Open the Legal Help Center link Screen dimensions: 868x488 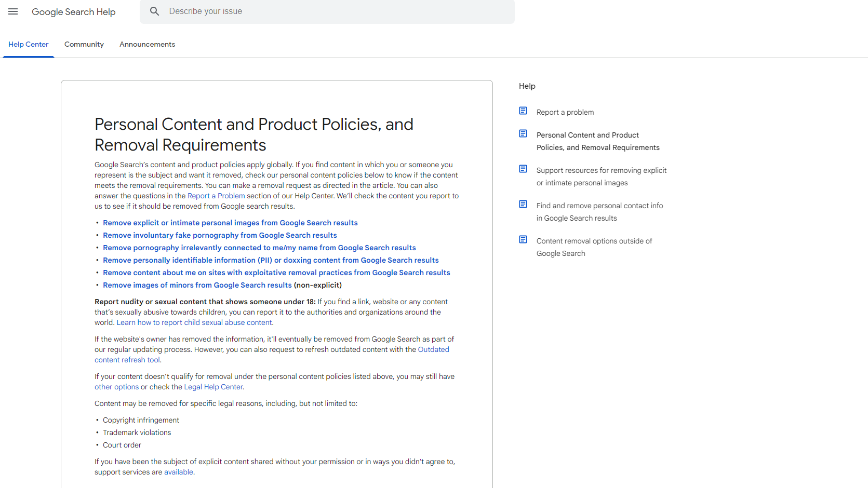click(213, 387)
